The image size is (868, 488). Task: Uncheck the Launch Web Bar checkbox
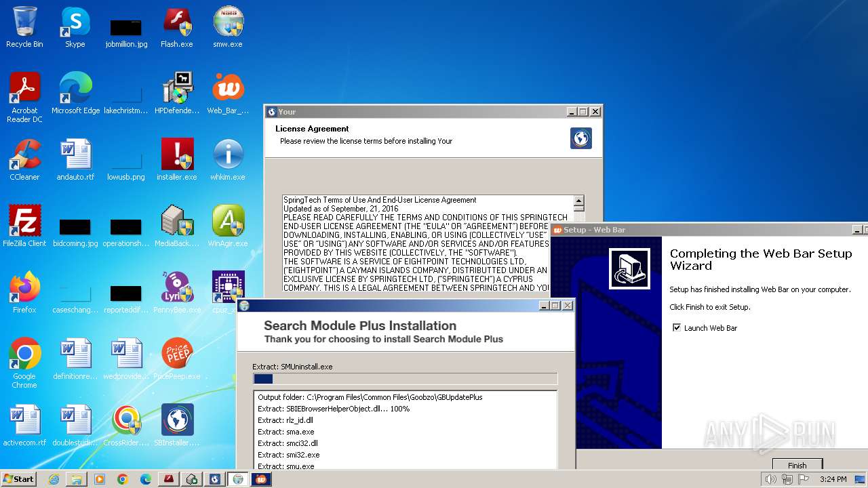pyautogui.click(x=676, y=328)
